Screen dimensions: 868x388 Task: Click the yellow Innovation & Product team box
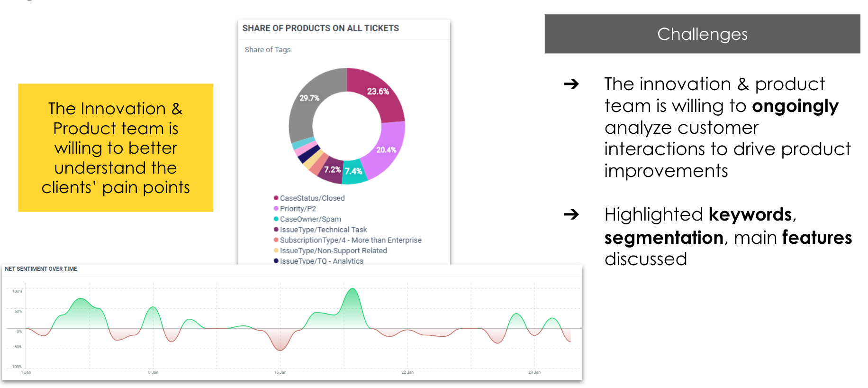pos(116,148)
